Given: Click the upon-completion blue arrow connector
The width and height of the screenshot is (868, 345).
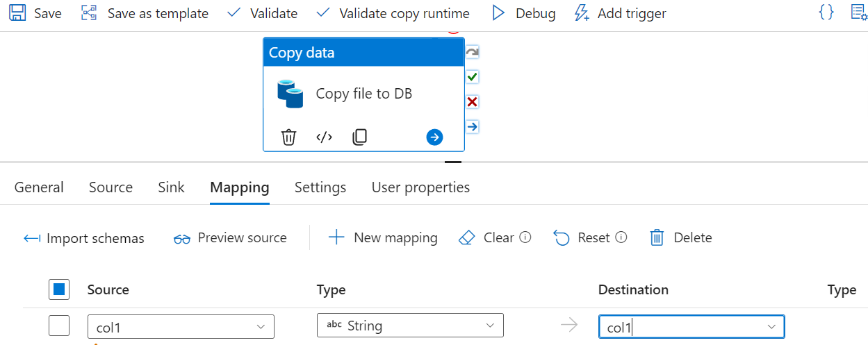Looking at the screenshot, I should point(473,127).
